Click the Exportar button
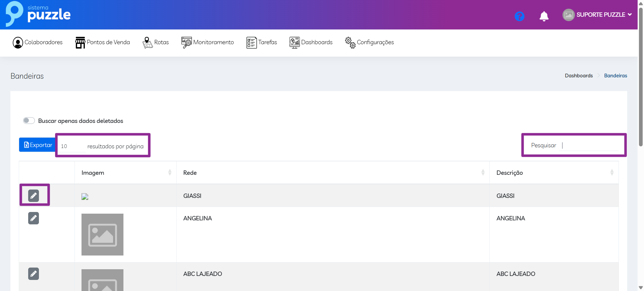This screenshot has width=644, height=291. click(38, 145)
